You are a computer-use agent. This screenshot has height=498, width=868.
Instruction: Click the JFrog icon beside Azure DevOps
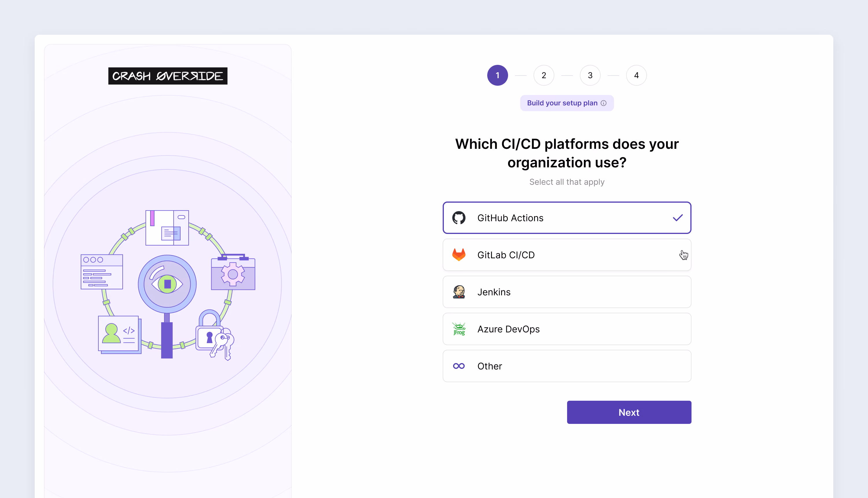point(459,329)
